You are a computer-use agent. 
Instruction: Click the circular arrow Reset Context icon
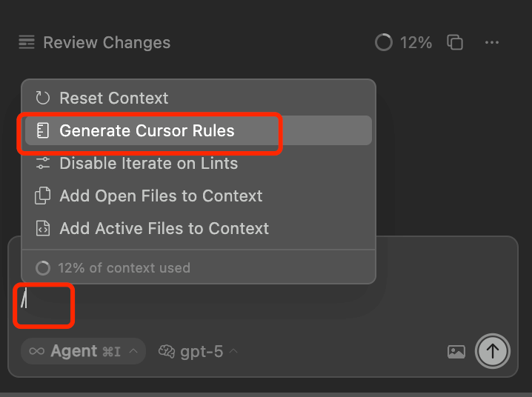[x=43, y=98]
